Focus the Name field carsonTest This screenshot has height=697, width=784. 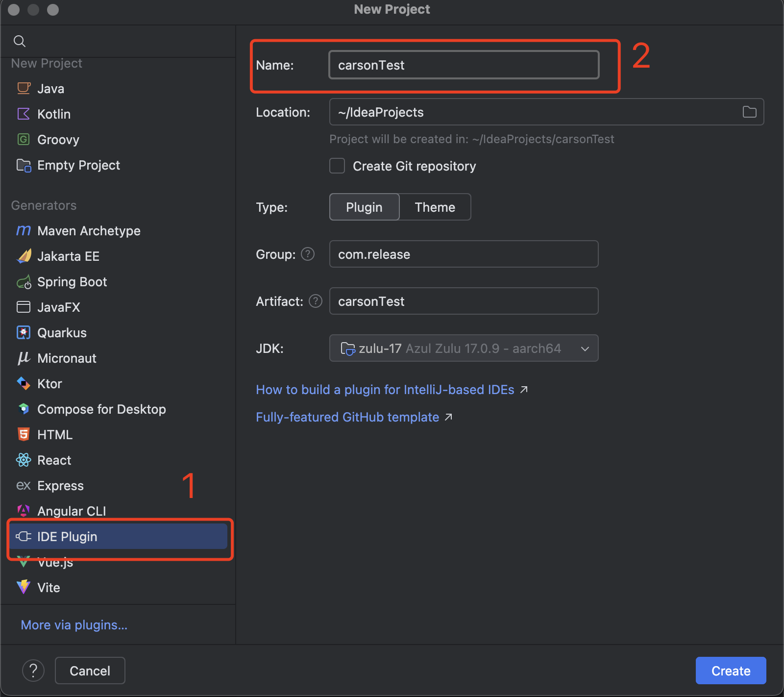point(464,65)
